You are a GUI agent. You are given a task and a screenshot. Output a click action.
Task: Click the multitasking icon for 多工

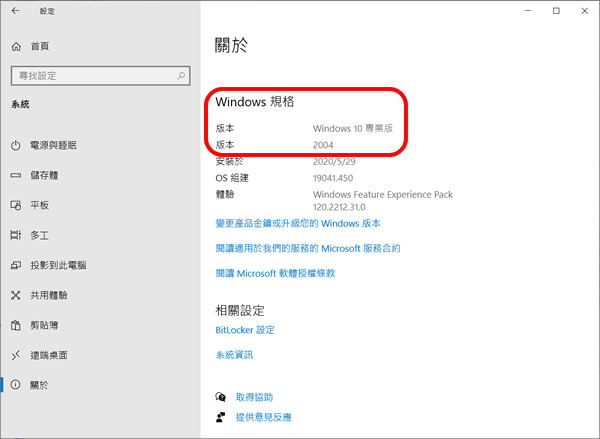tap(16, 235)
